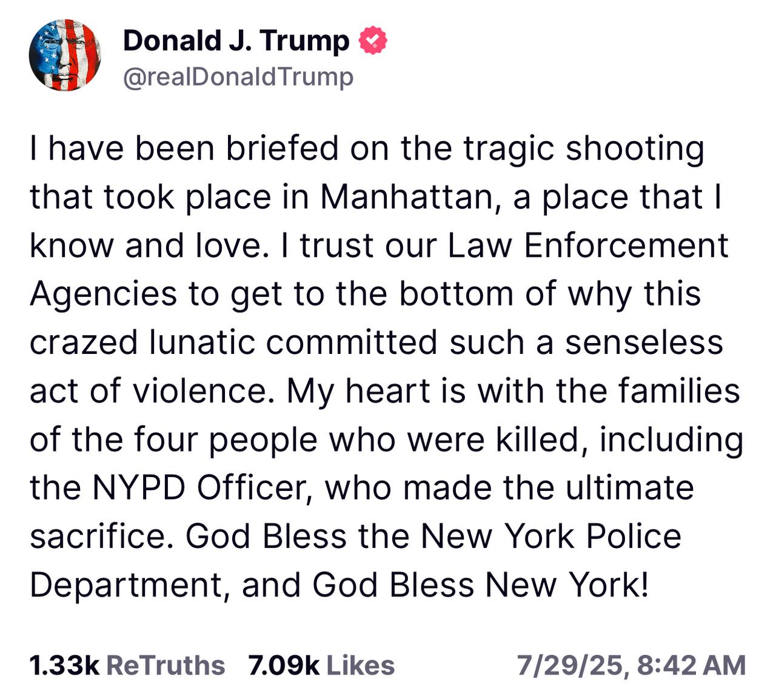Open the Donald J. Trump display name

(x=236, y=41)
